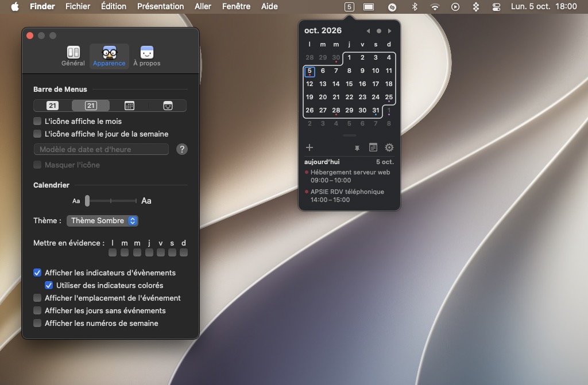
Task: Highlight Sunday checkbox under letter d
Action: tap(184, 252)
